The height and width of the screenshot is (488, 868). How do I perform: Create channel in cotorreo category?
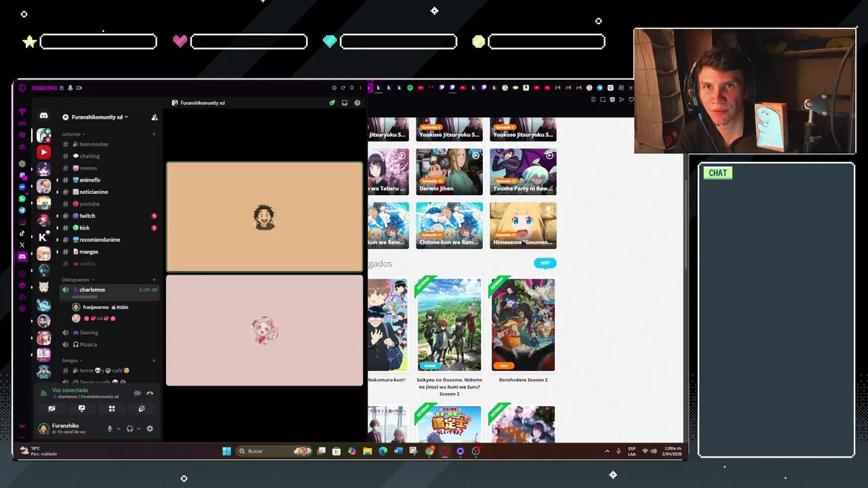154,134
